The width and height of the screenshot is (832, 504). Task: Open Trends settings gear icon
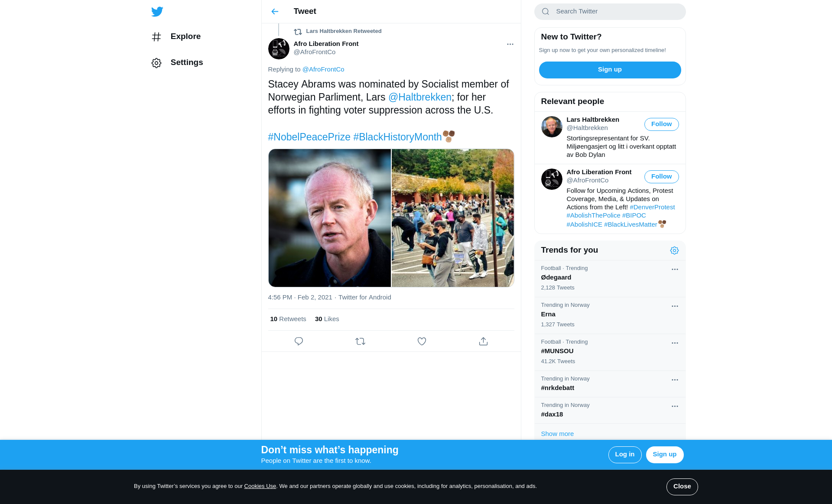tap(674, 250)
